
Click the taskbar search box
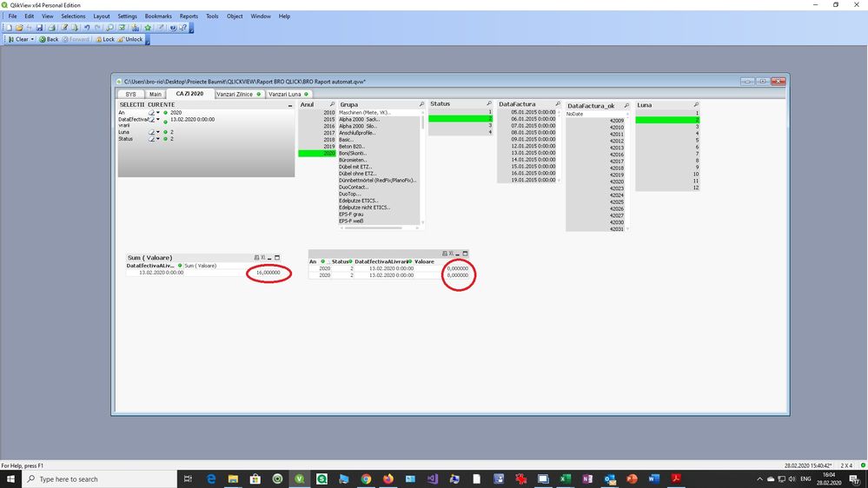pyautogui.click(x=100, y=478)
